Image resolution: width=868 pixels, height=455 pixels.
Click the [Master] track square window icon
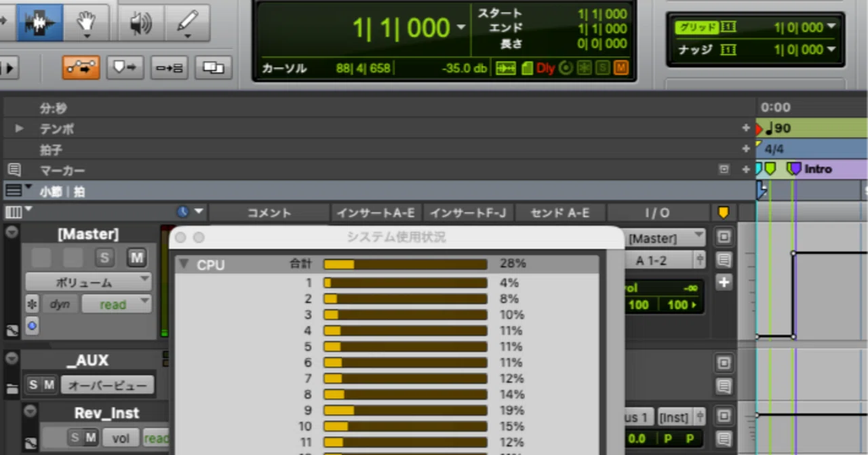(724, 237)
